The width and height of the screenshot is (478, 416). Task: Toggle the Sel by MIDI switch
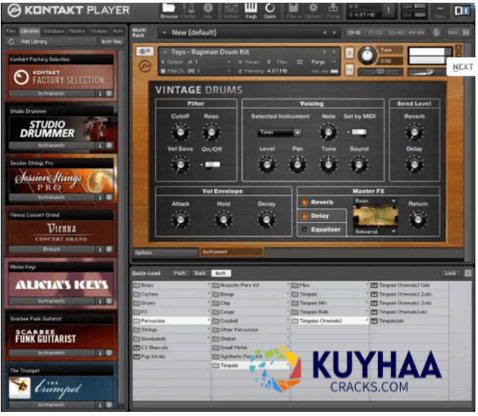359,132
